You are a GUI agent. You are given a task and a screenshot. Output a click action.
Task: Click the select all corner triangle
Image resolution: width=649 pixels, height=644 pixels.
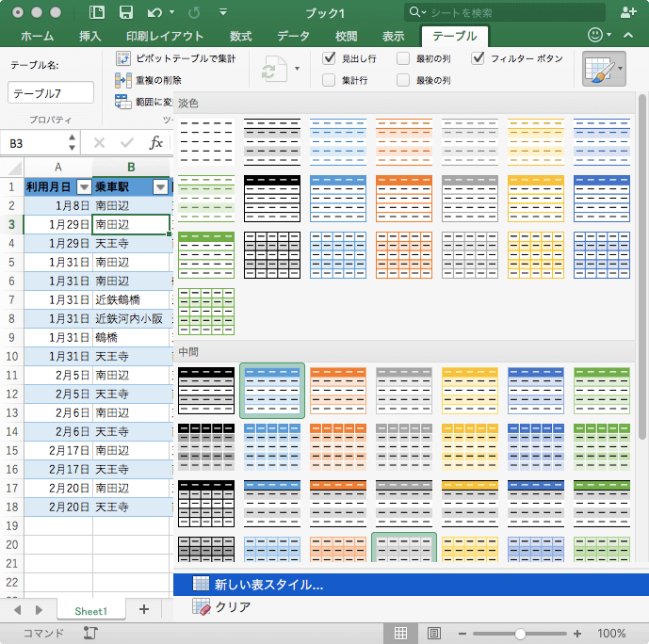pos(15,168)
